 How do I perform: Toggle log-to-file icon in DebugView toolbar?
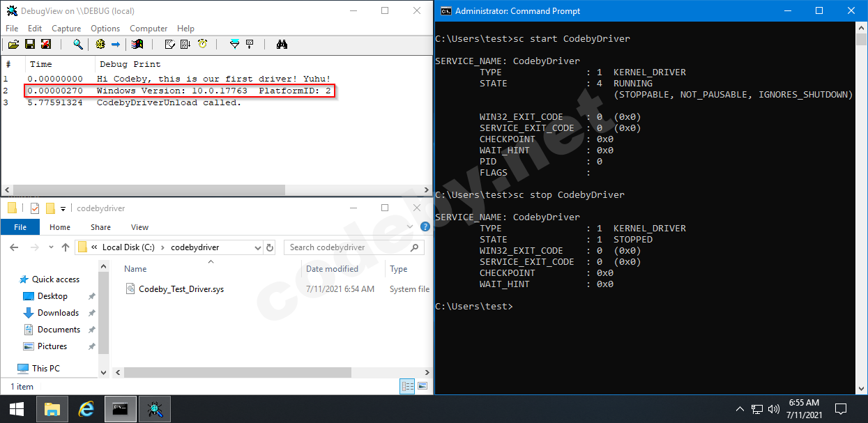[46, 44]
